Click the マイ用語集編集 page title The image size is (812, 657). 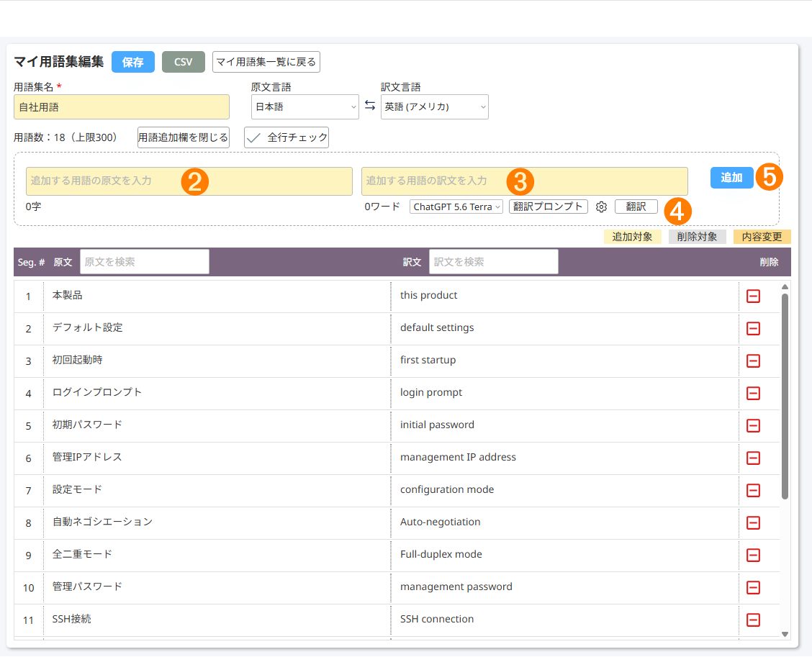(58, 62)
